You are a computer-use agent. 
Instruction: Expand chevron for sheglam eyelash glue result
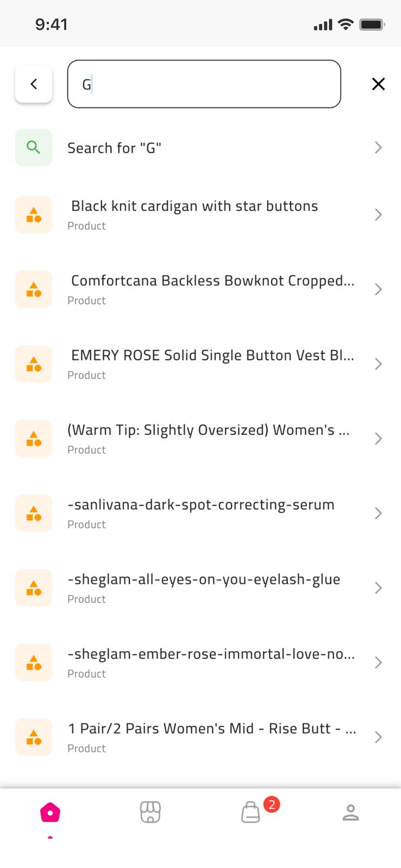pyautogui.click(x=378, y=588)
